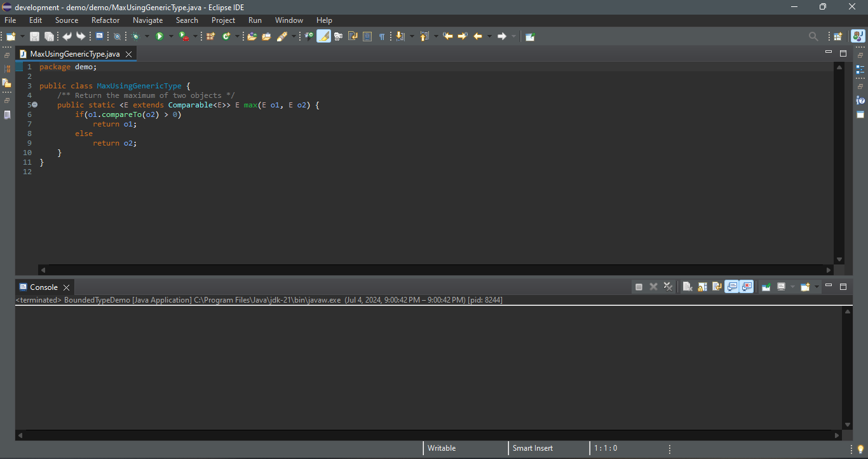Open the File menu
Screen dimensions: 868x459
10,20
